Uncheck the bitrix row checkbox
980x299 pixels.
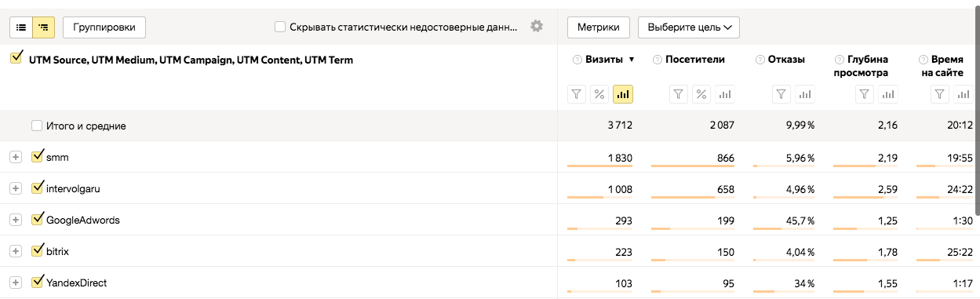(37, 250)
